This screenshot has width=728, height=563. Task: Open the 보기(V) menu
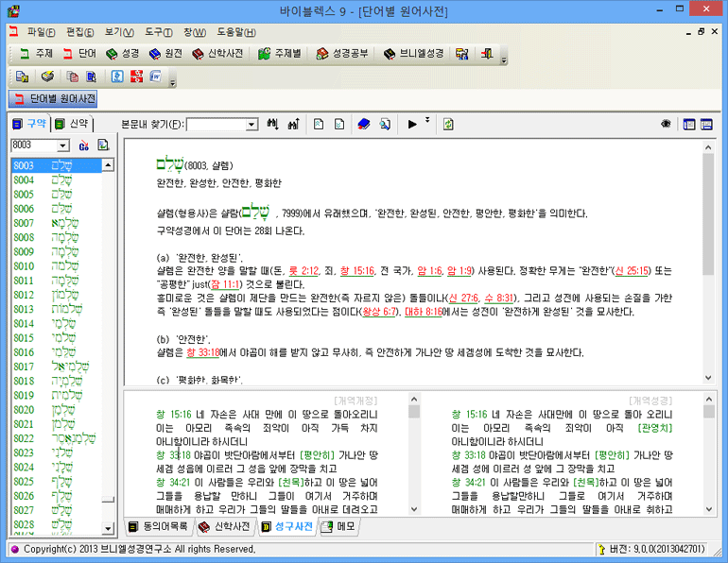click(x=119, y=32)
